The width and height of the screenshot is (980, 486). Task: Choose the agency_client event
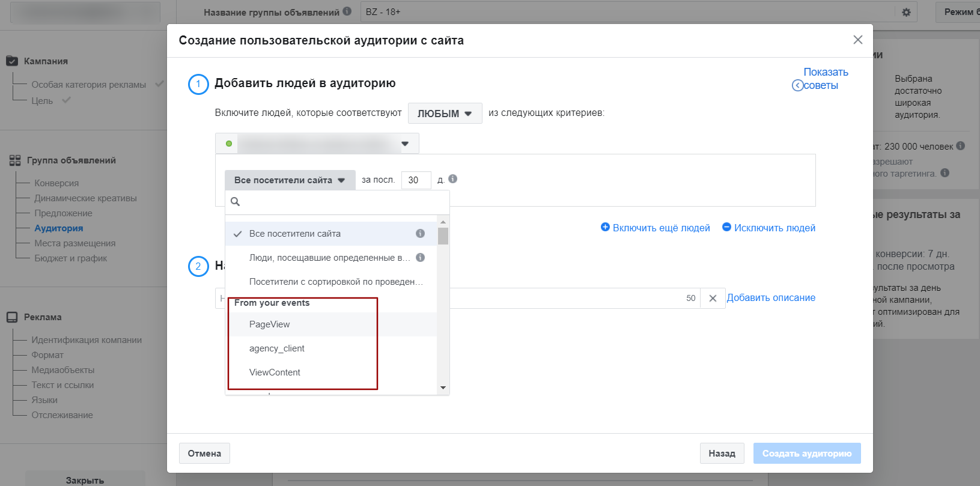tap(277, 348)
